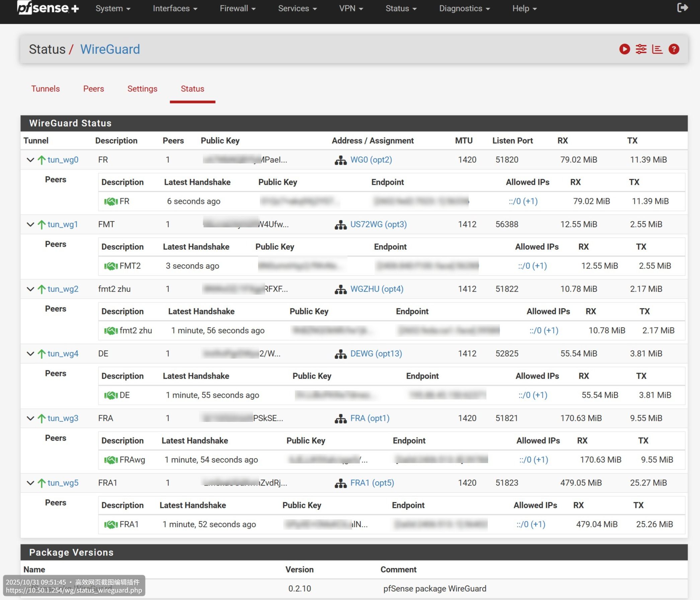Open the VPN menu

[x=351, y=8]
